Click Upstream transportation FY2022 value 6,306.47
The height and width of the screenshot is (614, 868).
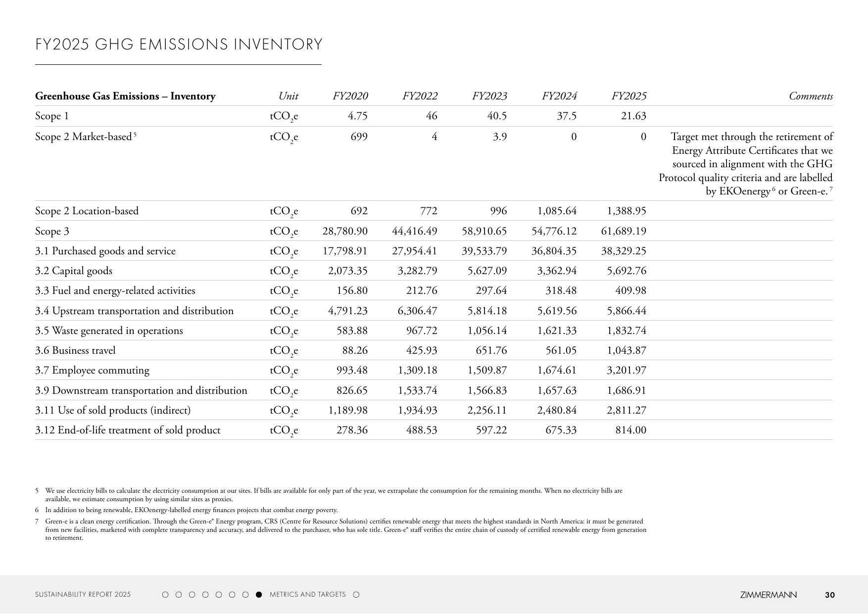(x=418, y=311)
